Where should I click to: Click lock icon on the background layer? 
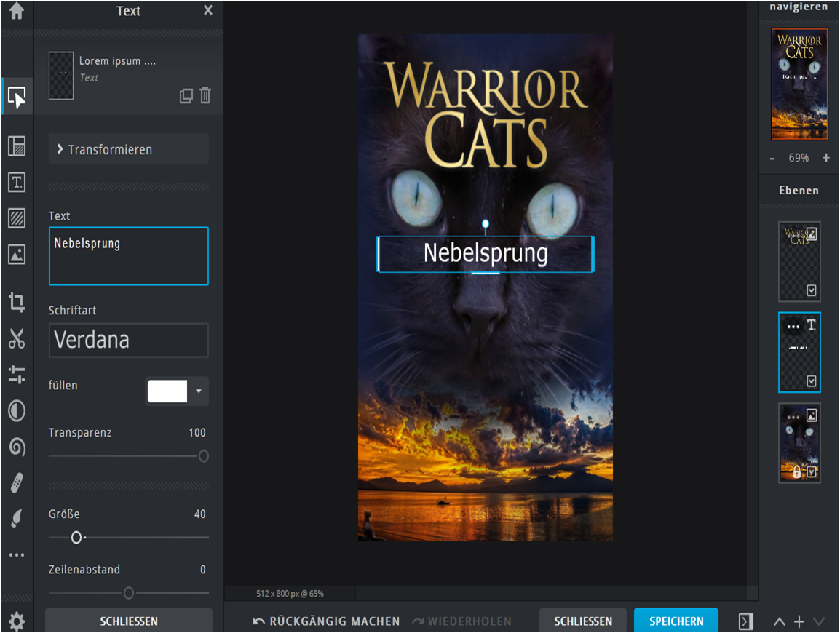[x=796, y=471]
